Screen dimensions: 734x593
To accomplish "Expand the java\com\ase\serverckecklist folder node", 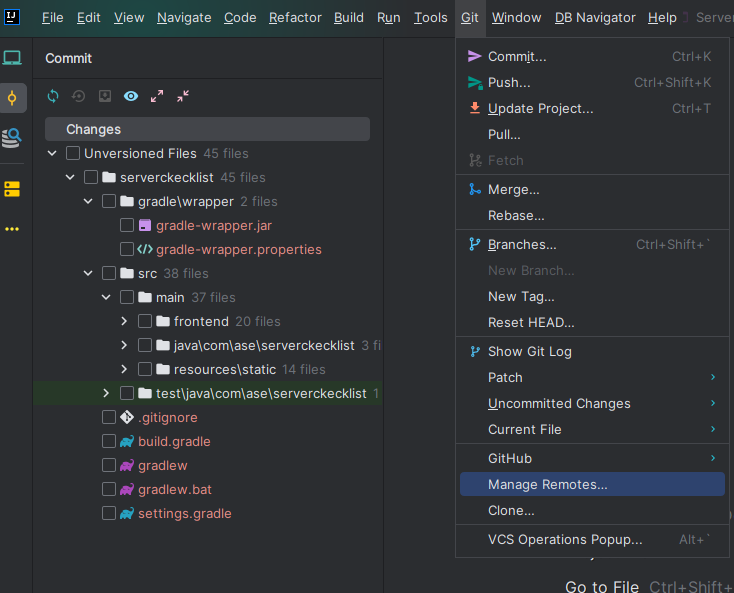I will 124,345.
